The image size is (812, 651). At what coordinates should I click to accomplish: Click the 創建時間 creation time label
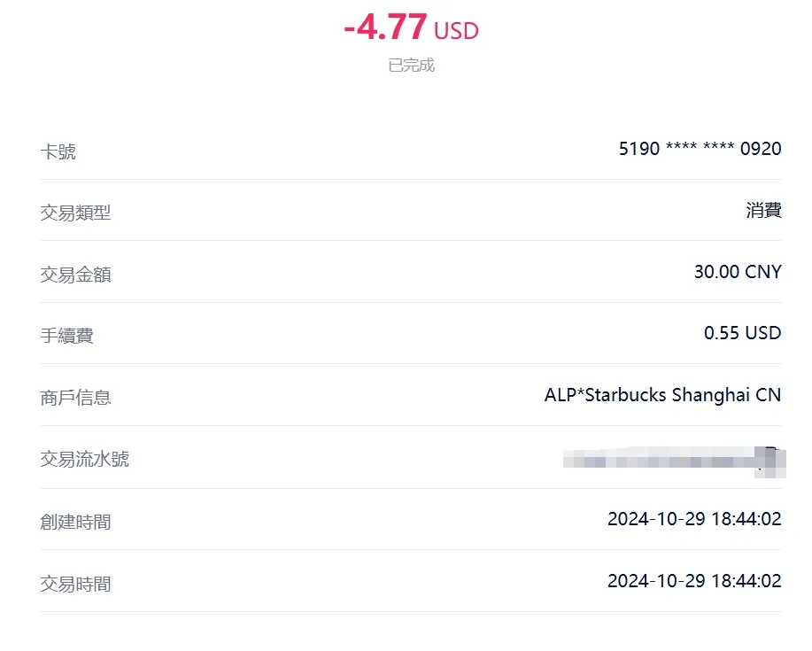(x=75, y=522)
